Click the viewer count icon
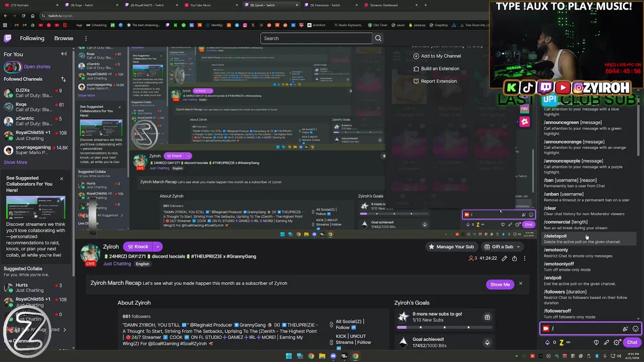Viewport: 644px width, 362px height. [471, 258]
